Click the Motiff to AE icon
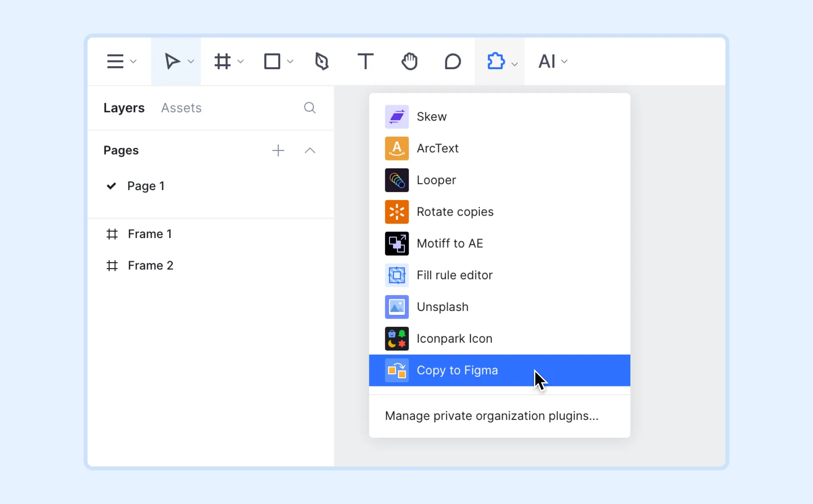813x504 pixels. [397, 243]
